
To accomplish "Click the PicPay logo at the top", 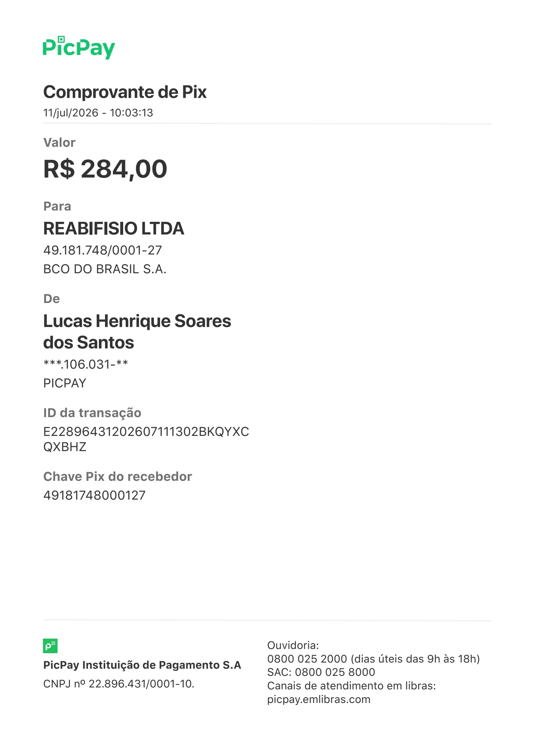I will pyautogui.click(x=79, y=48).
